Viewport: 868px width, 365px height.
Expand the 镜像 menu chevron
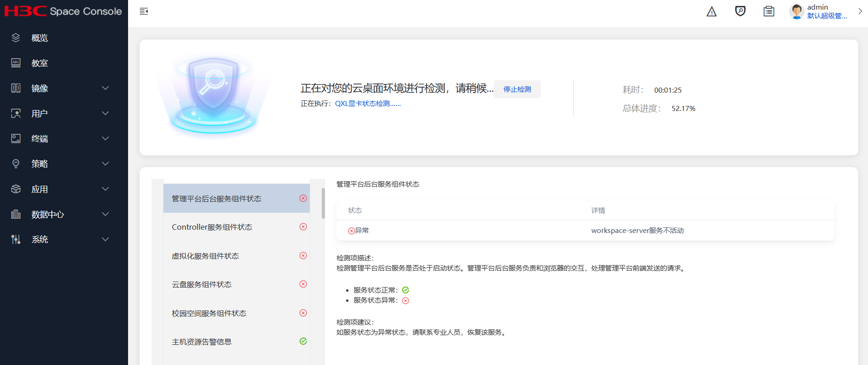[105, 88]
